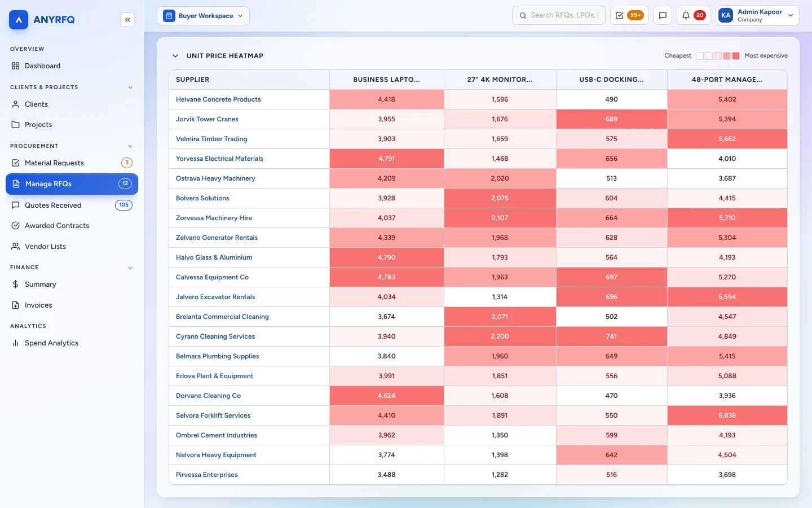Image resolution: width=812 pixels, height=508 pixels.
Task: Click the ANYRFQ logo icon
Action: (x=19, y=20)
